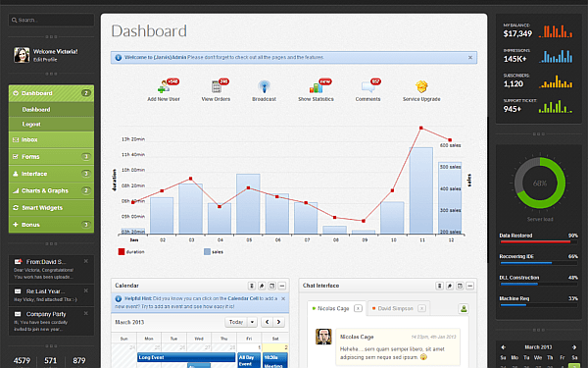Dismiss the From:David S message

[86, 261]
